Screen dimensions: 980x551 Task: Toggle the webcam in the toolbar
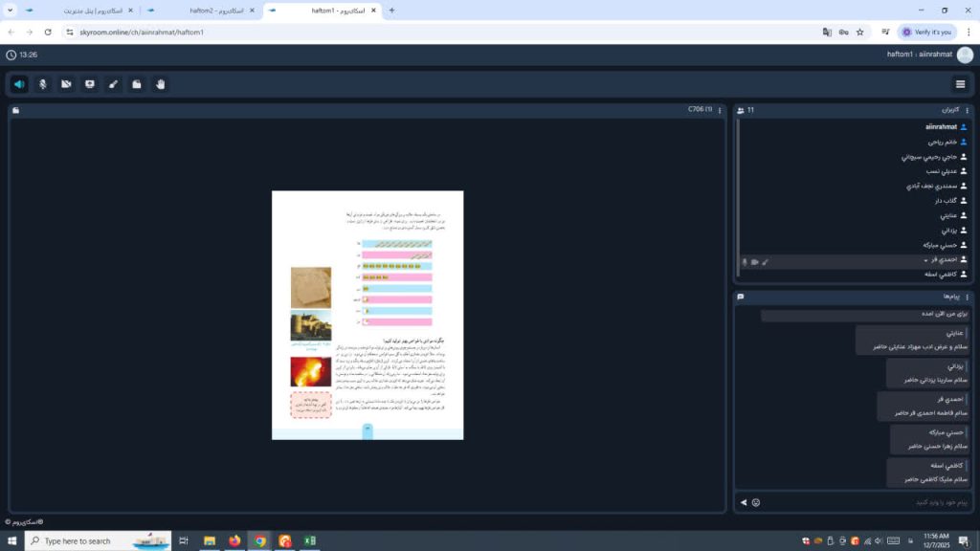pyautogui.click(x=66, y=84)
